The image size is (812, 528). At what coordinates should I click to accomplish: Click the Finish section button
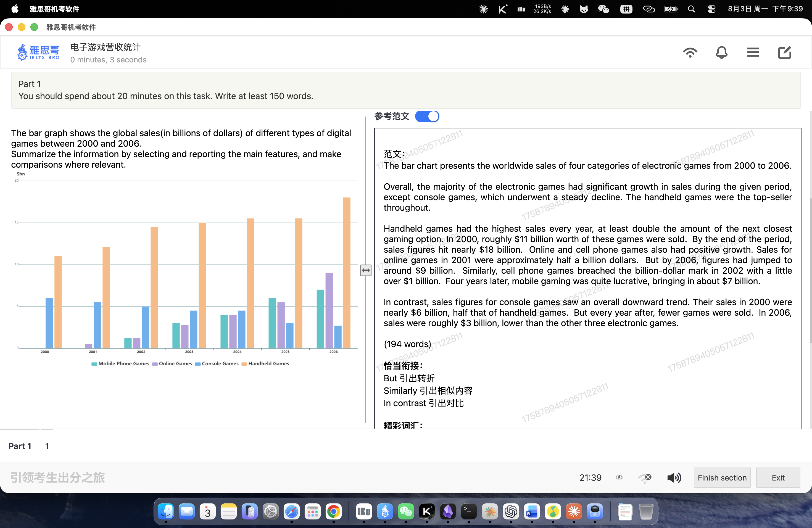[x=722, y=477]
